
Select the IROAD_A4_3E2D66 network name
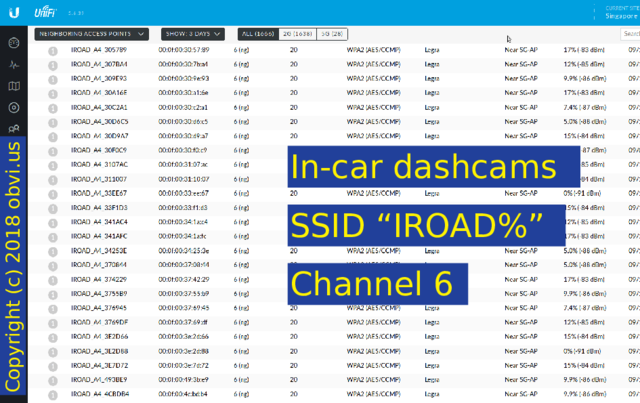pos(99,336)
